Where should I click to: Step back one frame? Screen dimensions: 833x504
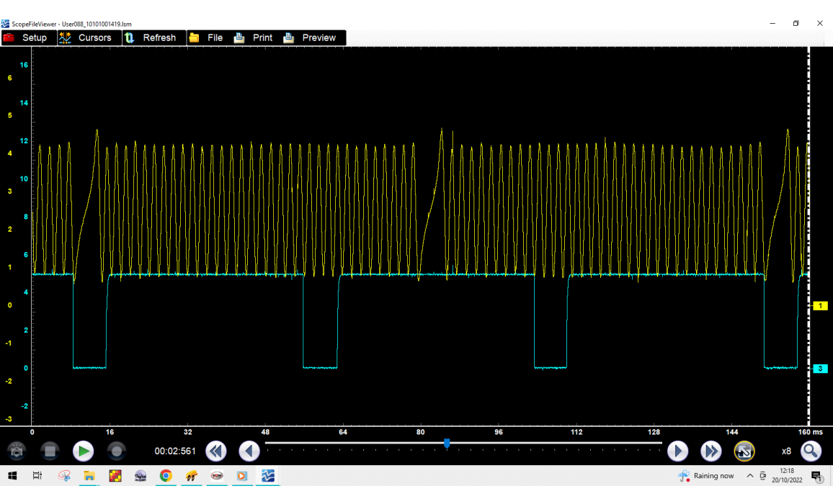tap(249, 451)
